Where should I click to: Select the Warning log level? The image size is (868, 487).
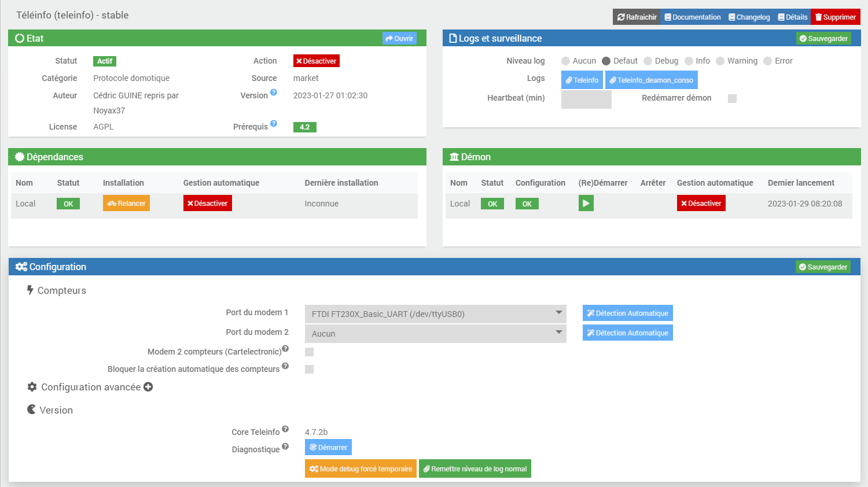click(720, 61)
